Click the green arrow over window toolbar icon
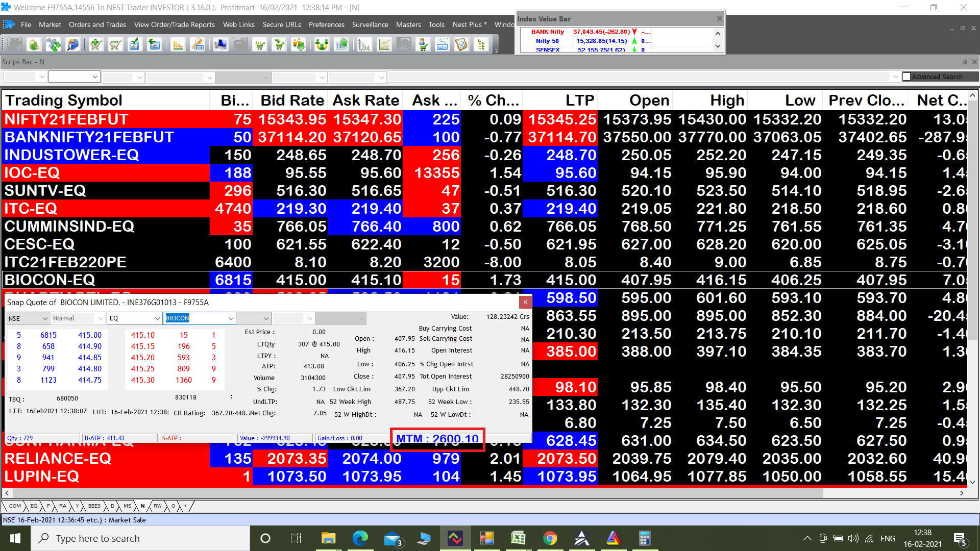The width and height of the screenshot is (980, 551). [154, 45]
